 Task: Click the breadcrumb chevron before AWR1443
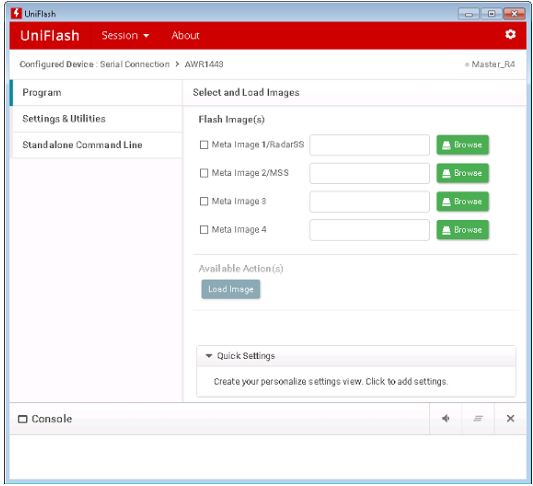pyautogui.click(x=177, y=64)
